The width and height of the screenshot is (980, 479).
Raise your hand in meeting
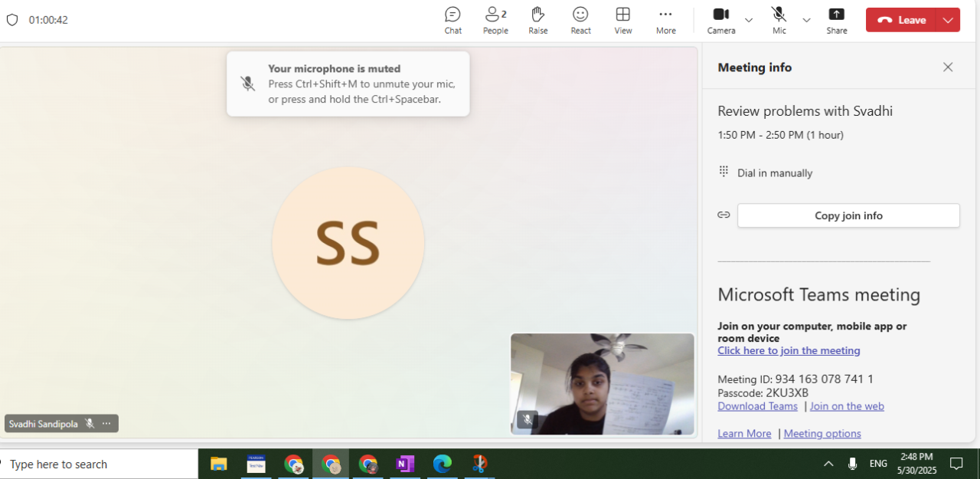pyautogui.click(x=537, y=20)
